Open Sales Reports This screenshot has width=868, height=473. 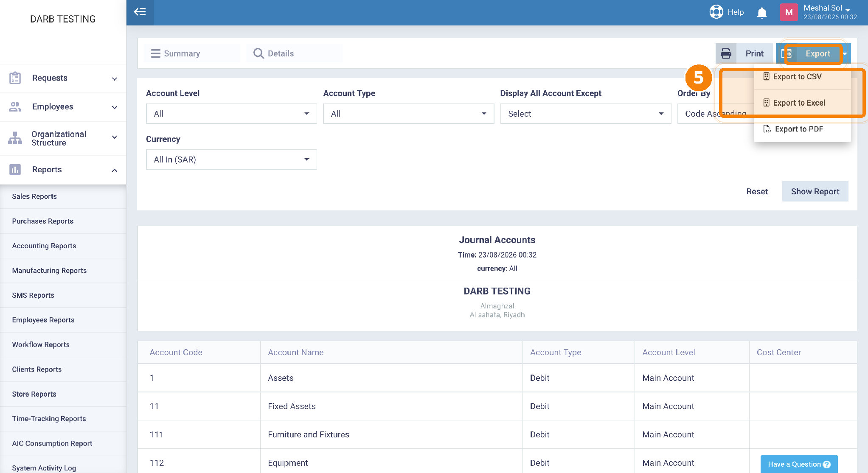point(63,196)
